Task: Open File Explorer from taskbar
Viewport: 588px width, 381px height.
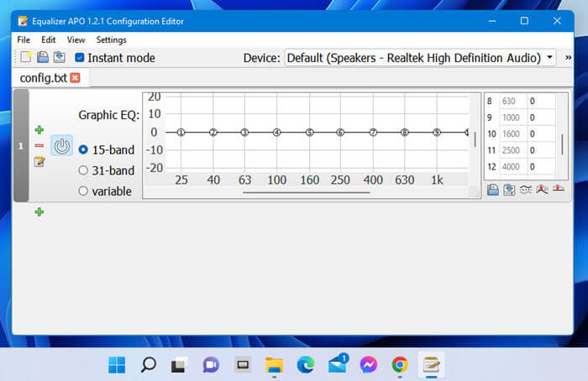Action: pos(274,365)
